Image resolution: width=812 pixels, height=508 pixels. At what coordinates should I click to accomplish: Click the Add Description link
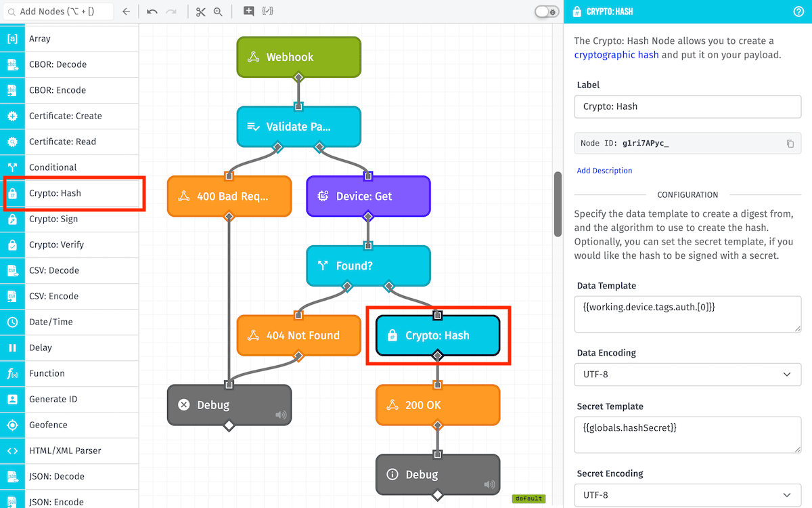click(x=604, y=171)
